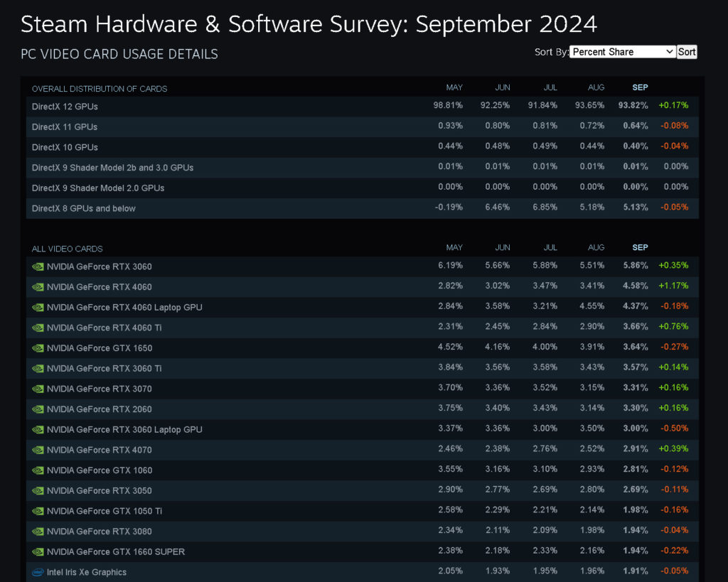Click the Sort button
This screenshot has width=728, height=582.
tap(687, 52)
